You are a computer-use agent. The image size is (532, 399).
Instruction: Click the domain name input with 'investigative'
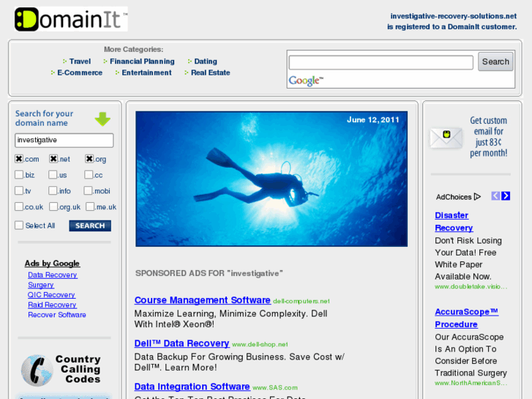(x=64, y=141)
